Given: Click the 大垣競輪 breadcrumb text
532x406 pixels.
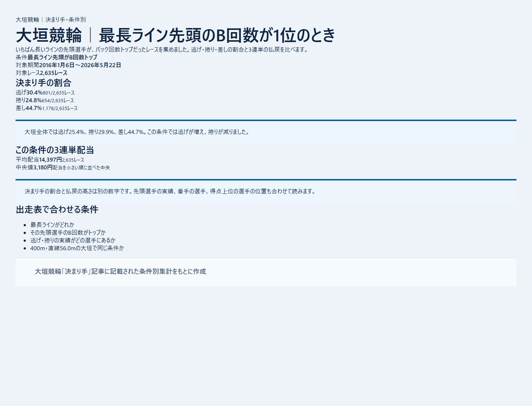Looking at the screenshot, I should click(x=27, y=20).
